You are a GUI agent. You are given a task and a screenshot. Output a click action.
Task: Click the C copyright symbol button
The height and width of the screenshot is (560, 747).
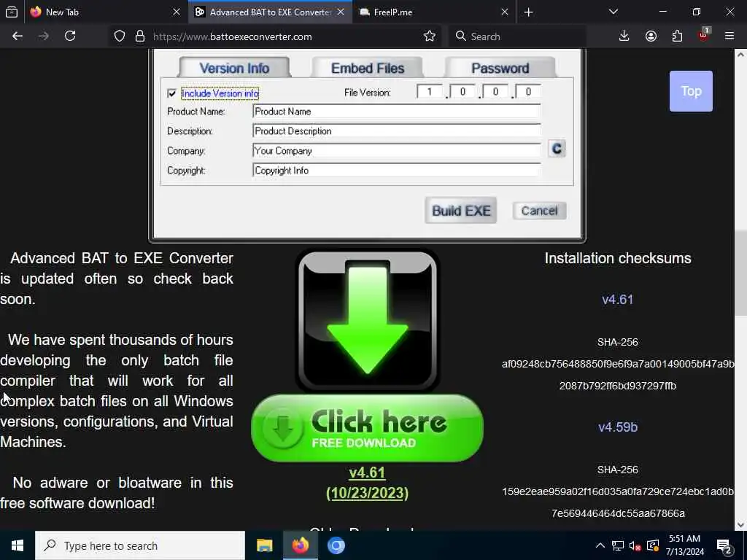click(x=557, y=149)
